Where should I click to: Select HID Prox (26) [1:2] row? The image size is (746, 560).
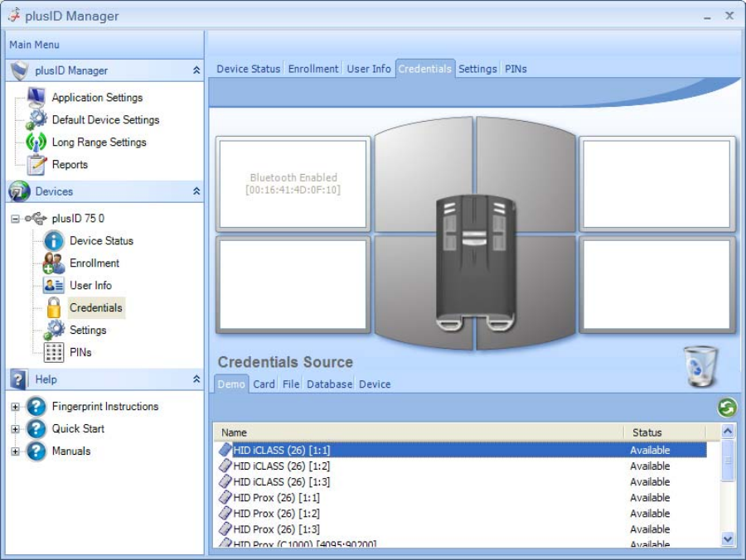click(463, 514)
